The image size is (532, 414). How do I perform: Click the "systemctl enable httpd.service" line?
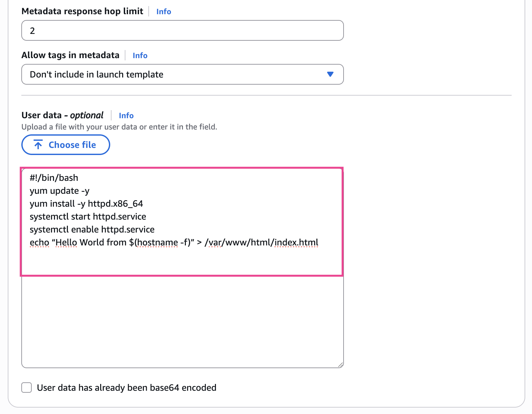click(92, 230)
